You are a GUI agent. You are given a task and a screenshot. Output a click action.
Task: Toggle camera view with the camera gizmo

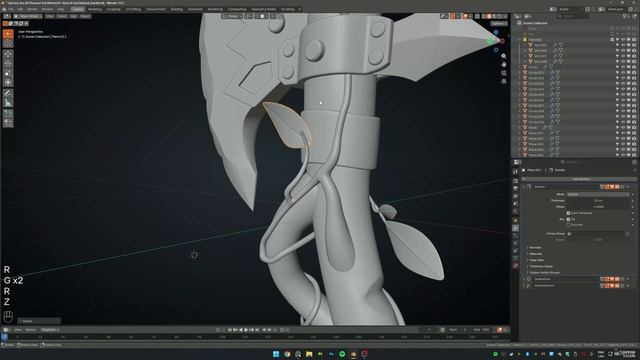pyautogui.click(x=504, y=73)
